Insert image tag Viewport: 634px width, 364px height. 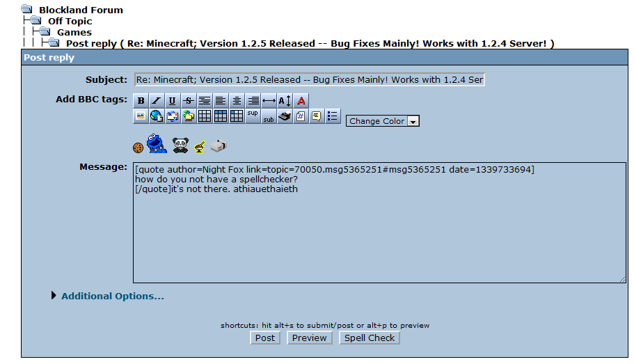[x=141, y=116]
